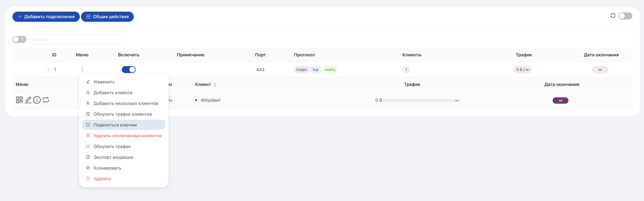Click the clone icon beside Клонировать
The height and width of the screenshot is (201, 644).
[x=88, y=168]
